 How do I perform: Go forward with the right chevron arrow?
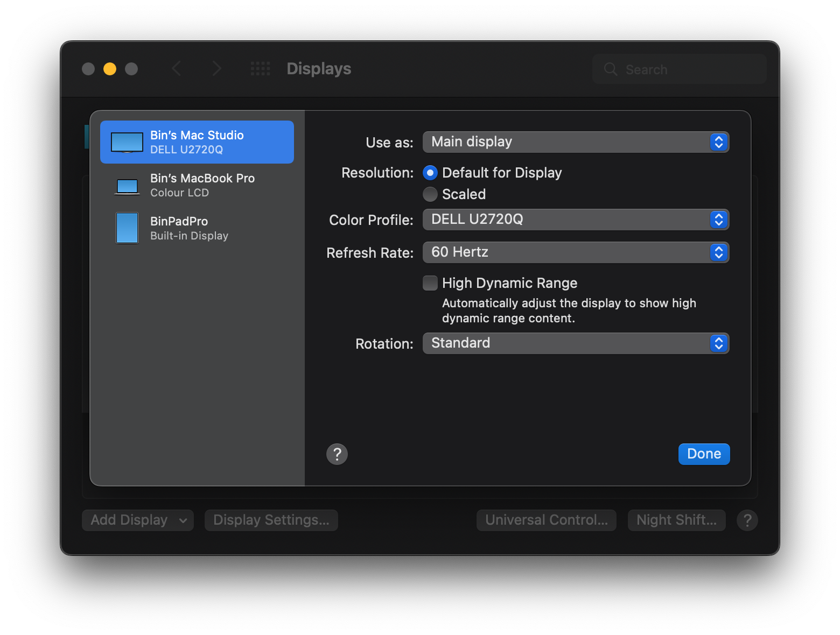(x=216, y=69)
